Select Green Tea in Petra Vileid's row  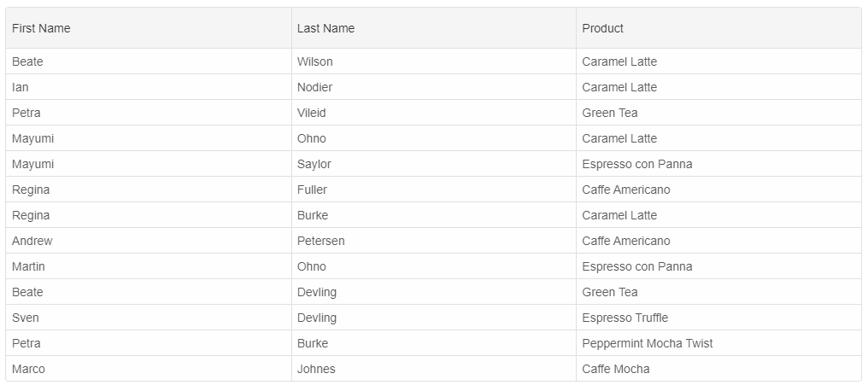pyautogui.click(x=610, y=113)
